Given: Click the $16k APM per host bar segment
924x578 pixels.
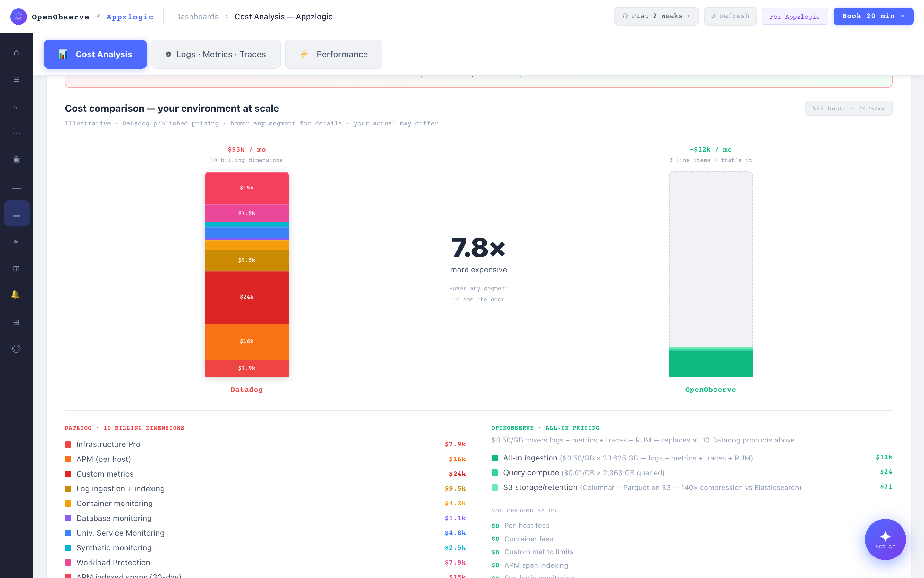Looking at the screenshot, I should 247,342.
